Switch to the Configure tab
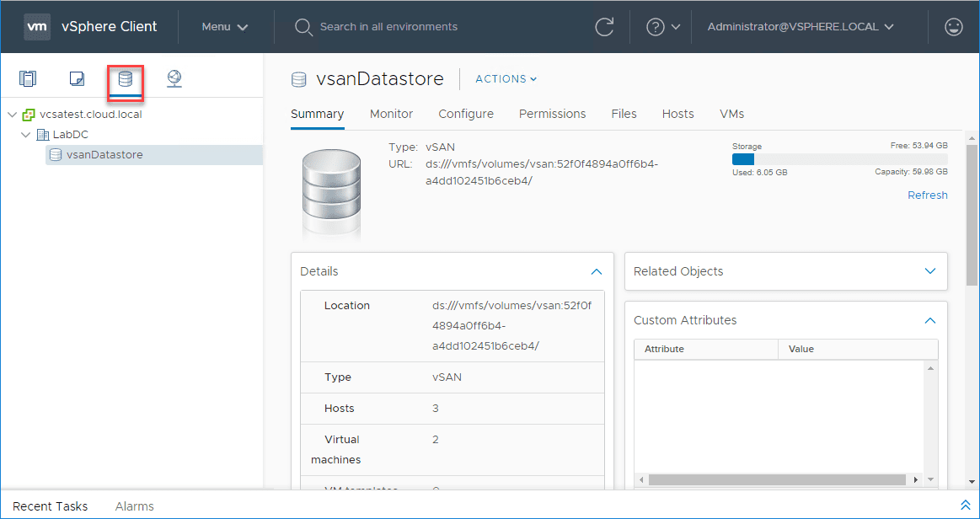 pos(466,114)
